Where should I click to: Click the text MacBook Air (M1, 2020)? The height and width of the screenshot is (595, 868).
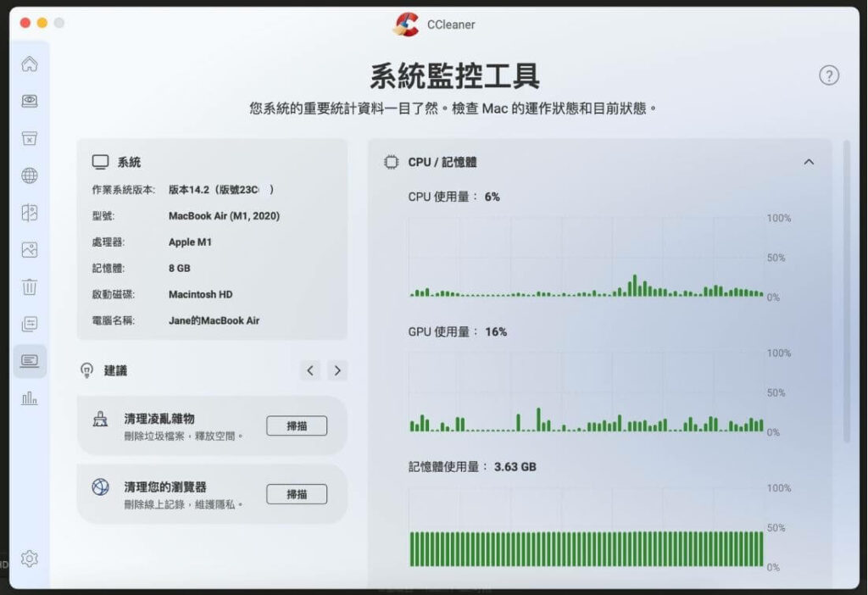coord(224,216)
